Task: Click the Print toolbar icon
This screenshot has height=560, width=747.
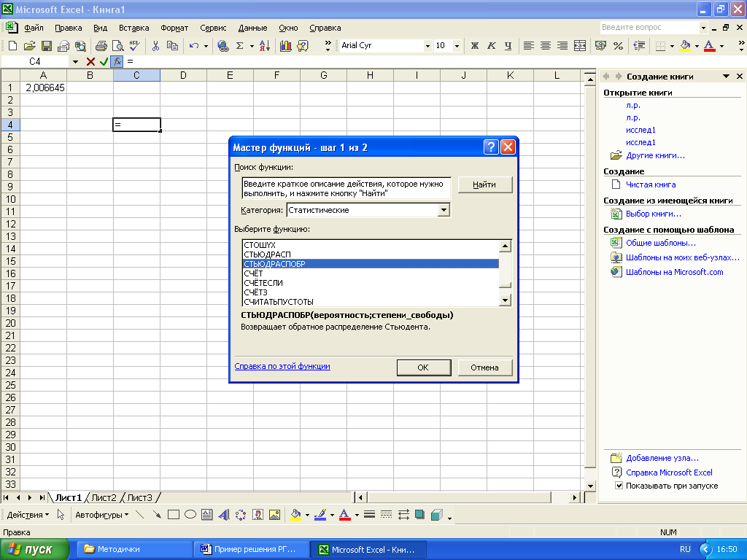Action: pyautogui.click(x=101, y=46)
